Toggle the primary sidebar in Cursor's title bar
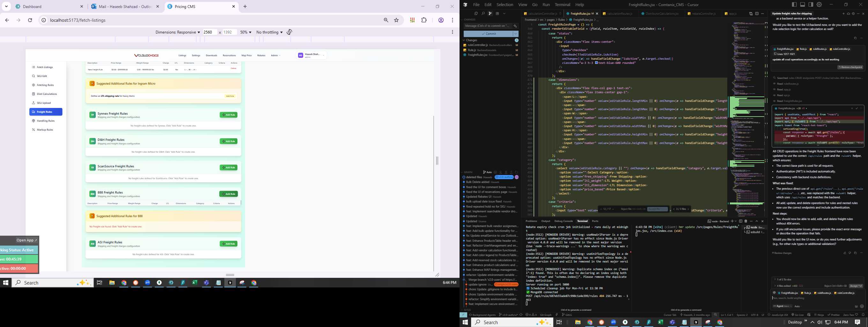 pos(794,4)
